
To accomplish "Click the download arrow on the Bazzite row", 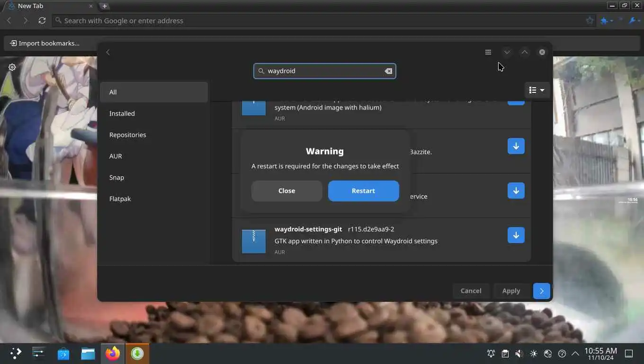I will [516, 146].
